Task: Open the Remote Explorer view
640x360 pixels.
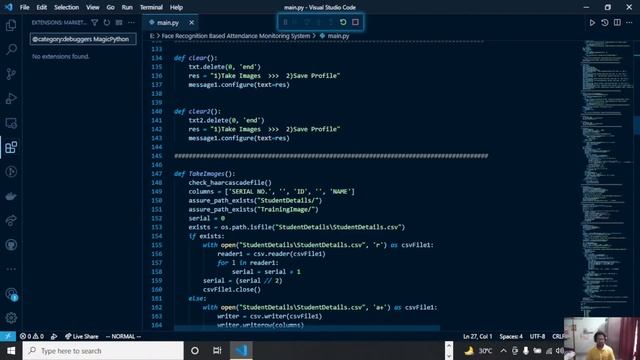Action: [x=11, y=123]
